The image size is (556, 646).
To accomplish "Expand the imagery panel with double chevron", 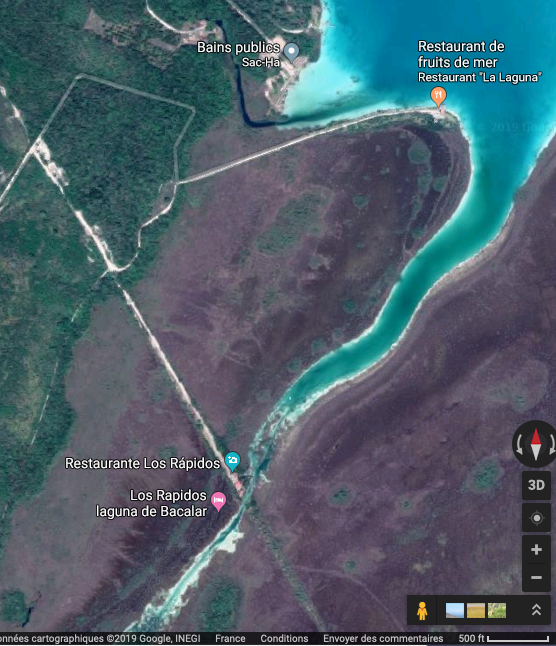I will [536, 610].
